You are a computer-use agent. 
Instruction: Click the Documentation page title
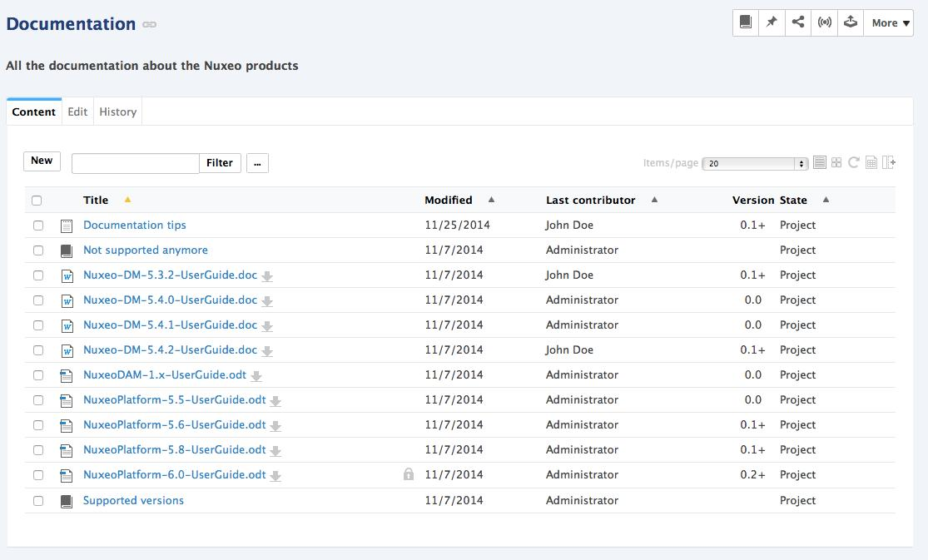pyautogui.click(x=71, y=23)
